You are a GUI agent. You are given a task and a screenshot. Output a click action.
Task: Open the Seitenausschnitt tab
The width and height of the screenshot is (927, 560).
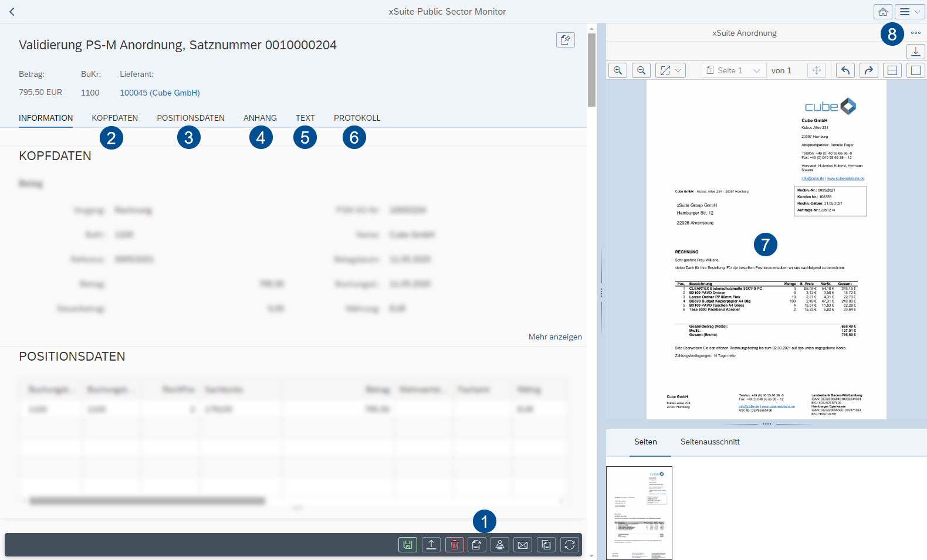coord(710,442)
